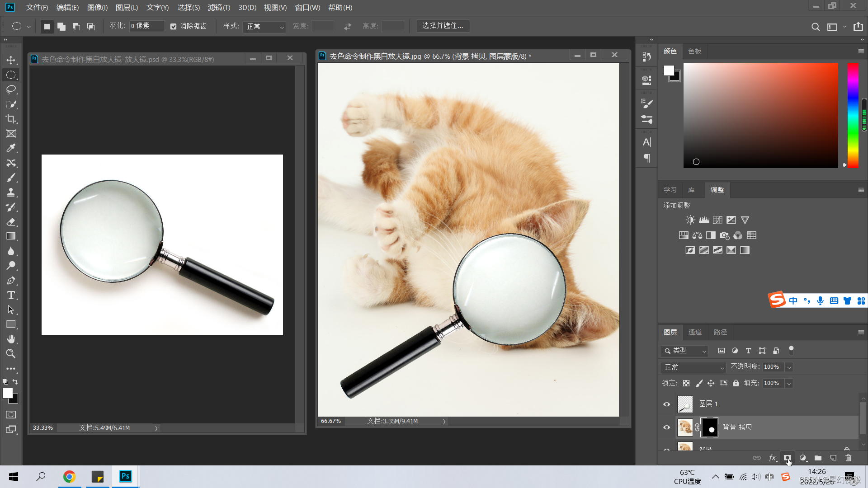
Task: Open the 滤镜(T) menu
Action: [219, 8]
